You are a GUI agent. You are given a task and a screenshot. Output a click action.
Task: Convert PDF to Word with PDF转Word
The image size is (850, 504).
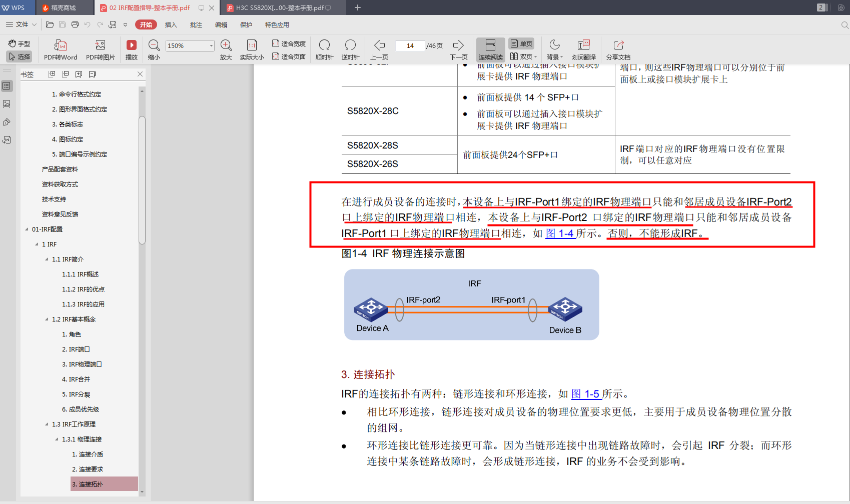pos(61,50)
